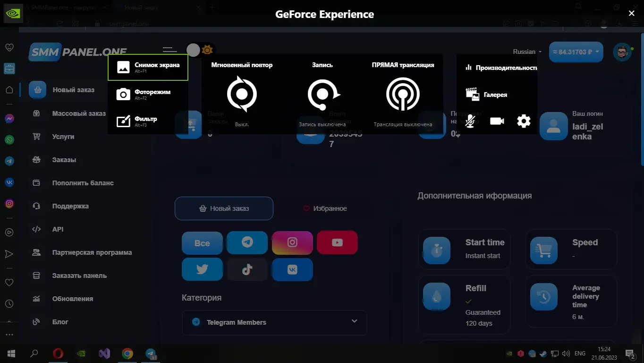This screenshot has width=644, height=363.
Task: Click the NVIDIA logo in overlay corner
Action: [13, 13]
